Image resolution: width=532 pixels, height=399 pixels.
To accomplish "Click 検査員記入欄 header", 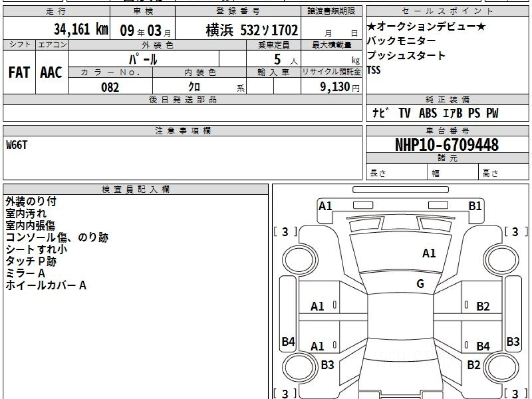I will tap(136, 189).
